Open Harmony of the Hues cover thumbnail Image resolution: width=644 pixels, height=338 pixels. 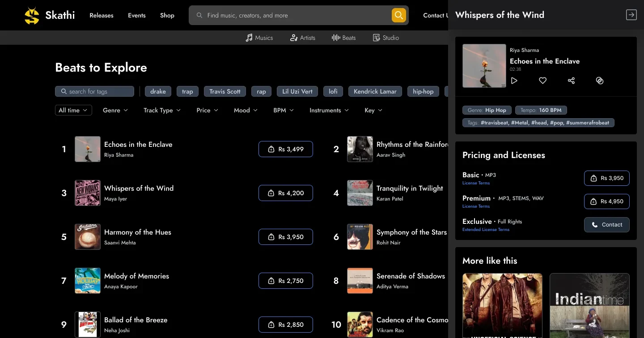click(88, 237)
